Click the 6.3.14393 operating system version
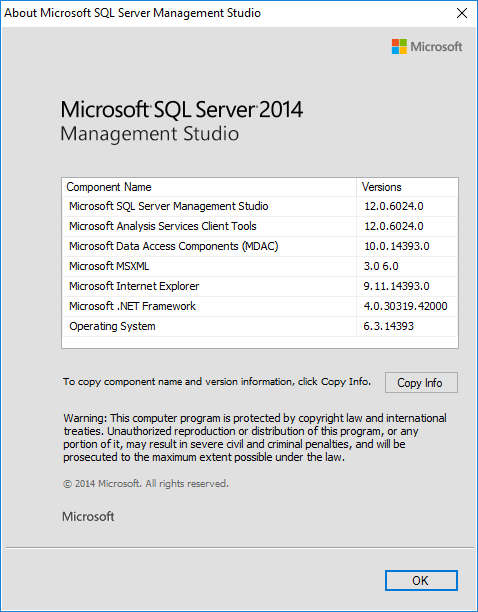 (x=388, y=326)
